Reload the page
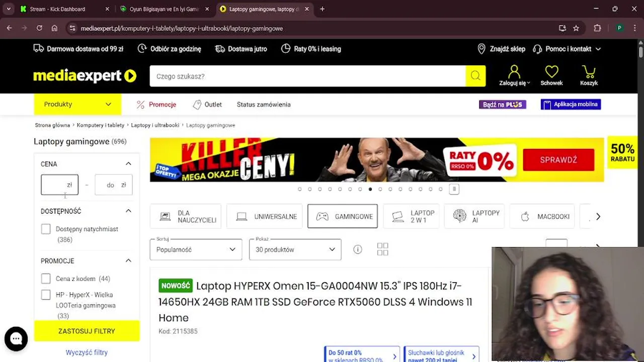 coord(39,28)
